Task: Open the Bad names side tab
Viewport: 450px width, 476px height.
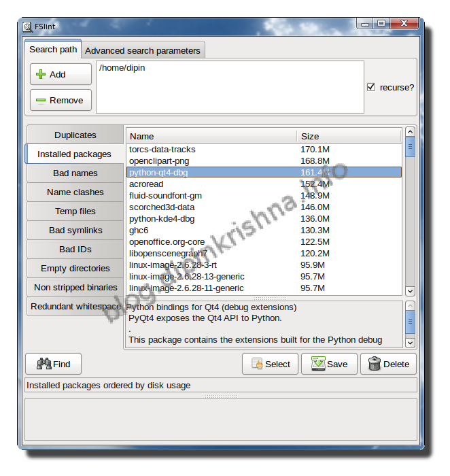Action: tap(75, 173)
